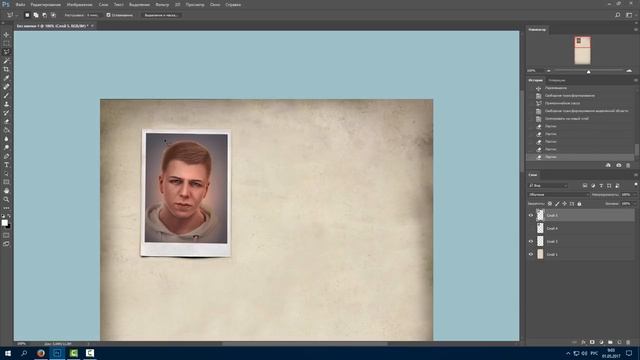This screenshot has width=640, height=360.
Task: Select the Rectangular Marquee tool
Action: (6, 43)
